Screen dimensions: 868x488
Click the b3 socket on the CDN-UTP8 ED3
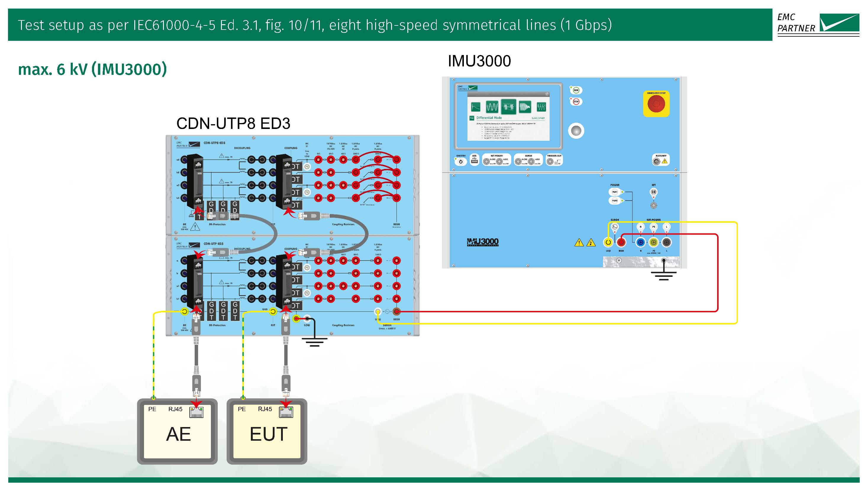click(x=184, y=198)
